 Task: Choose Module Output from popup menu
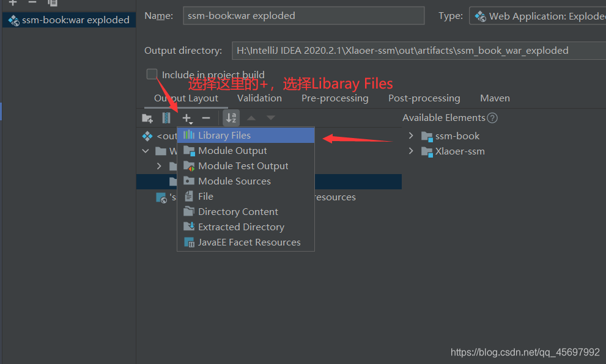click(x=246, y=150)
